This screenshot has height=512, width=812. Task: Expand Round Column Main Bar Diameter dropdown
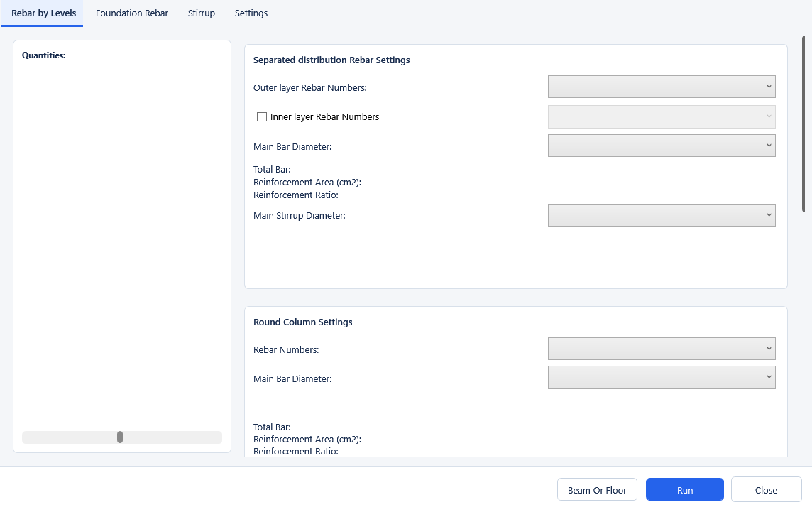pos(662,377)
